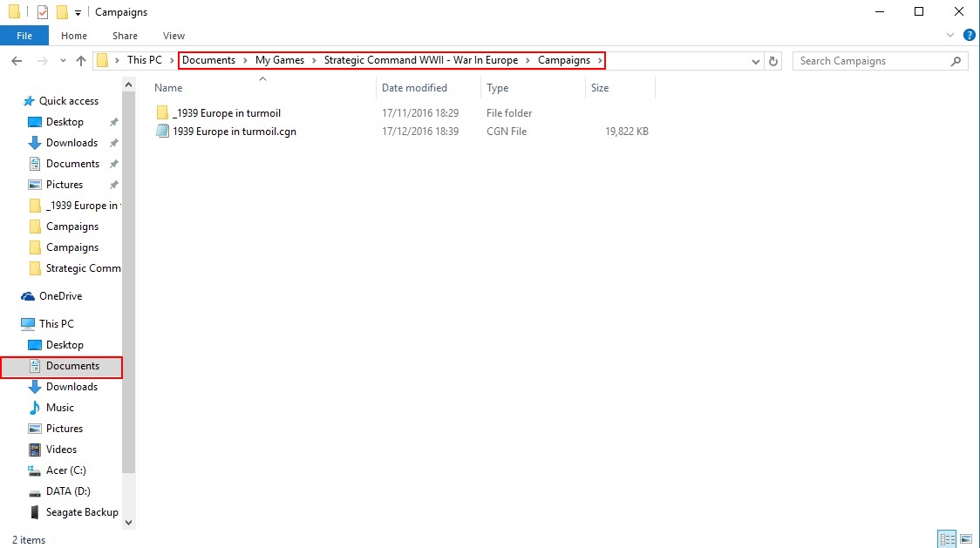
Task: Click the Back navigation arrow
Action: tap(17, 61)
